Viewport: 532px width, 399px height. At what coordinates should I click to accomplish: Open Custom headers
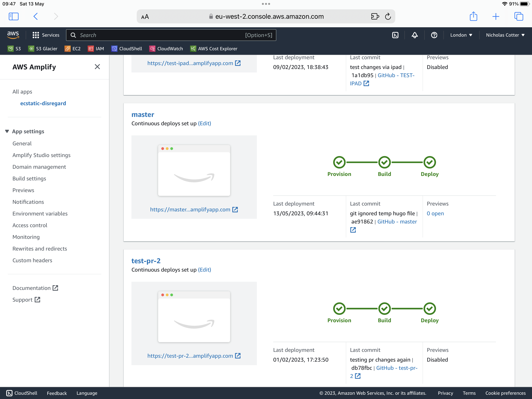32,260
